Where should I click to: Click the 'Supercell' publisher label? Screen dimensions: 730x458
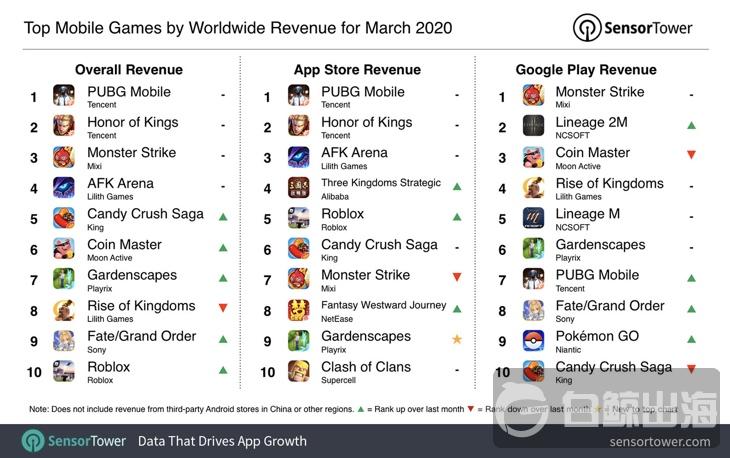[338, 380]
